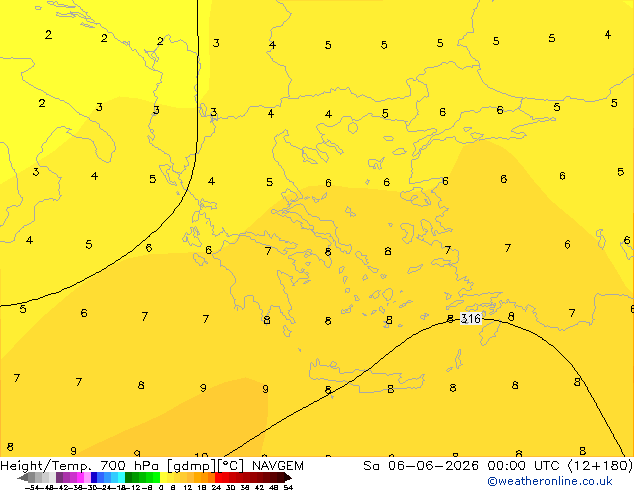Pick the light pink legend swatch
The width and height of the screenshot is (634, 490).
pos(87,477)
